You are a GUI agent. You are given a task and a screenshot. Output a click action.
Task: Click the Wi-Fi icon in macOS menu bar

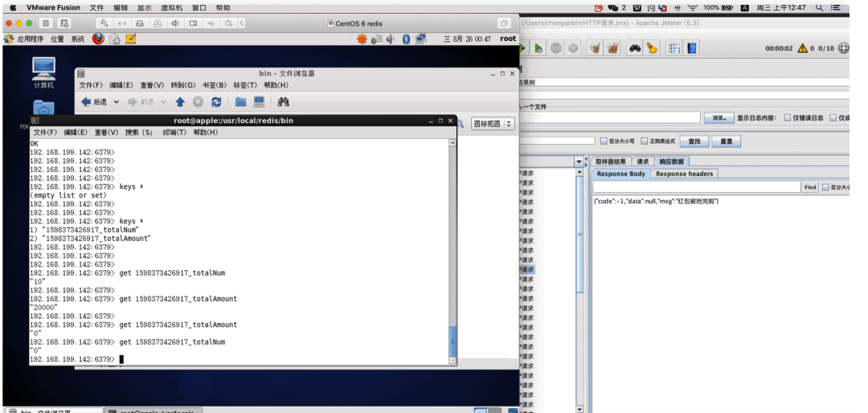(693, 7)
